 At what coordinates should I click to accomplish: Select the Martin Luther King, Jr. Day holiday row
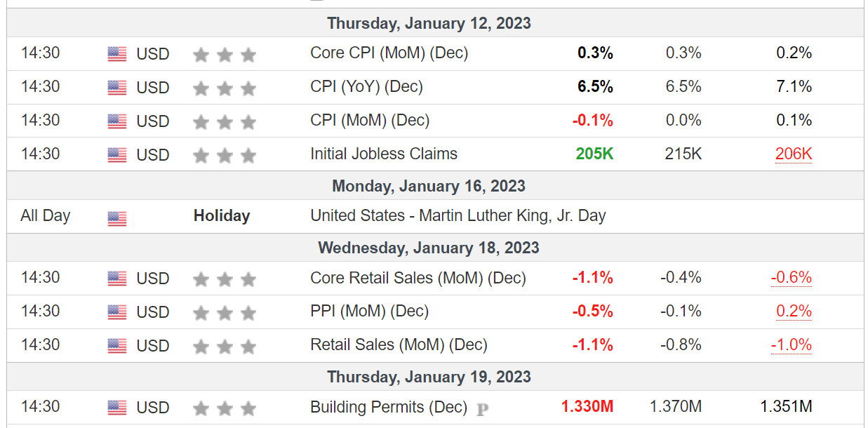(435, 216)
